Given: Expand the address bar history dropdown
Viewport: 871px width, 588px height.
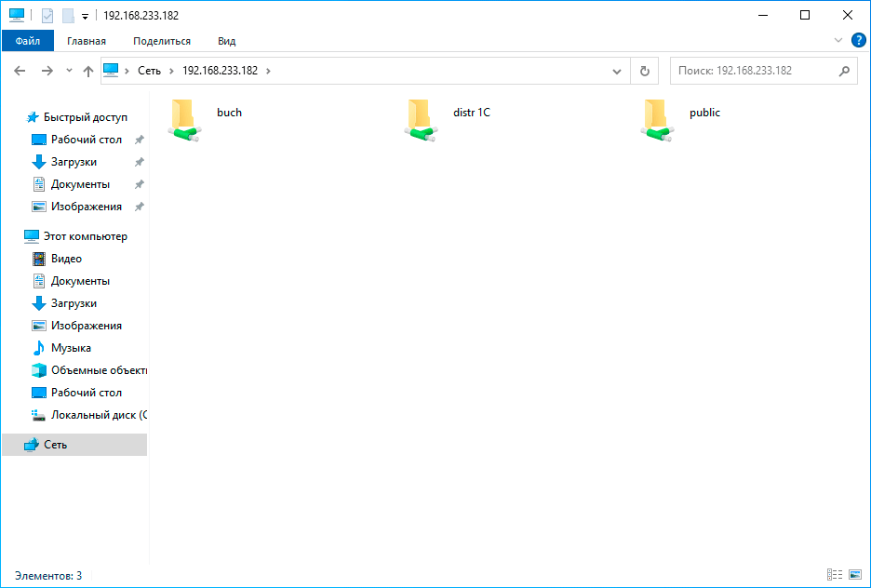Looking at the screenshot, I should point(617,71).
